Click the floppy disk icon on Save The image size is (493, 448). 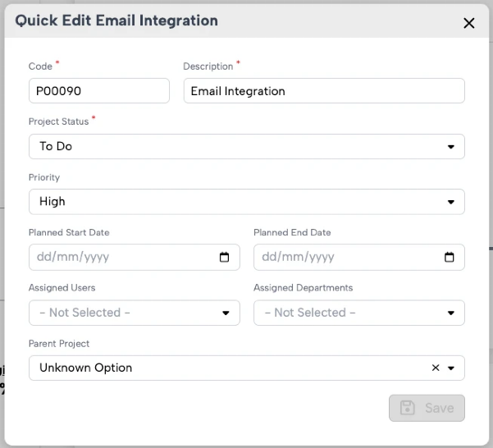407,408
